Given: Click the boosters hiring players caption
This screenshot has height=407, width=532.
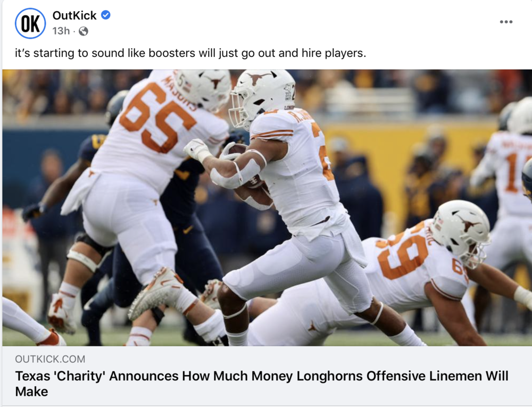Looking at the screenshot, I should click(190, 53).
